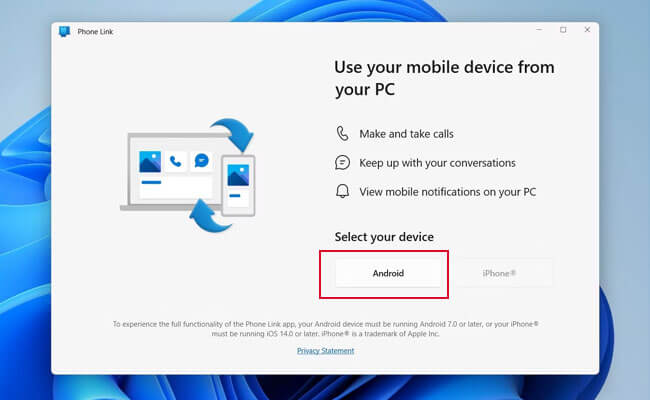650x400 pixels.
Task: Click the phone handset icon beside Make and take calls
Action: pos(342,133)
